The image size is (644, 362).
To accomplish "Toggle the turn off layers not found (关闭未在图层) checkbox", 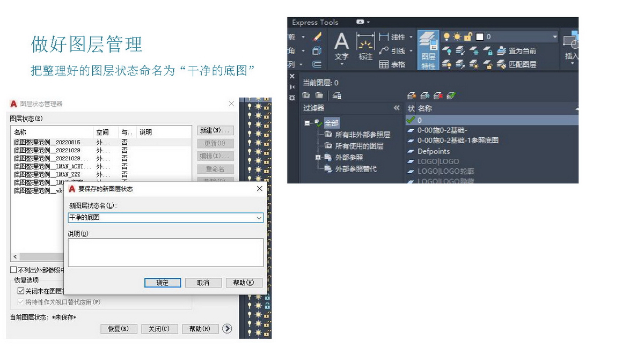I will pos(21,291).
